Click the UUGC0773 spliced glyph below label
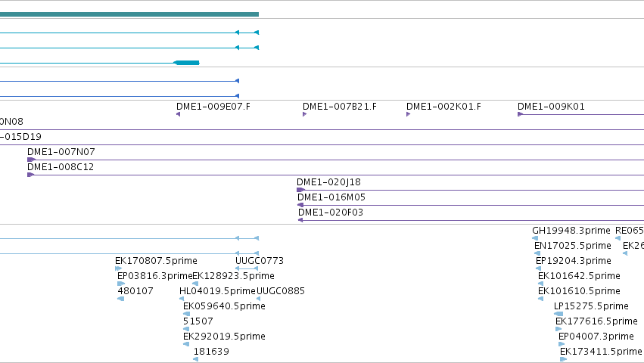This screenshot has width=644, height=363. [247, 268]
